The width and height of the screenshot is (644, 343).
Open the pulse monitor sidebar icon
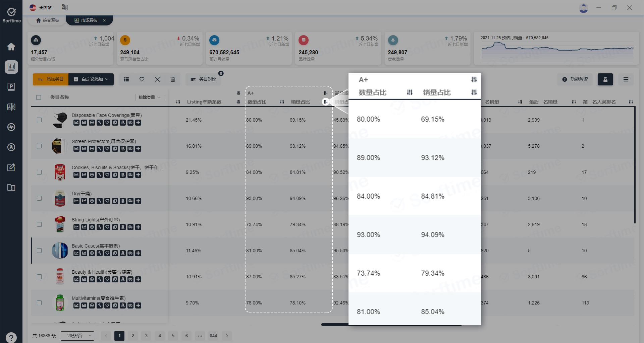[11, 127]
